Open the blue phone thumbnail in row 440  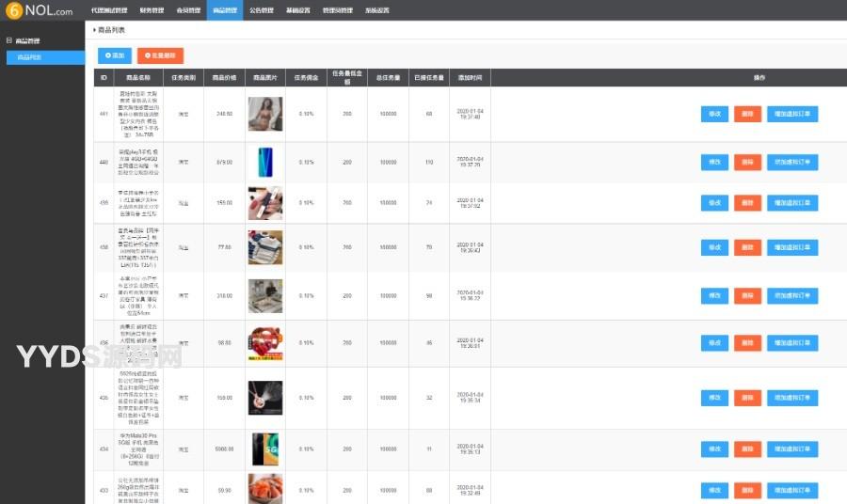[x=264, y=162]
